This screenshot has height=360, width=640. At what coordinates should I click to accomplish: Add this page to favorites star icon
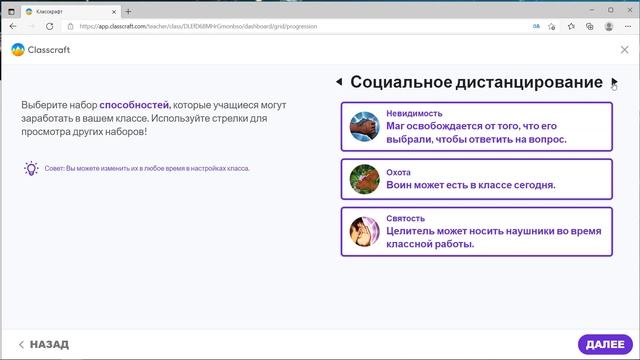[552, 26]
